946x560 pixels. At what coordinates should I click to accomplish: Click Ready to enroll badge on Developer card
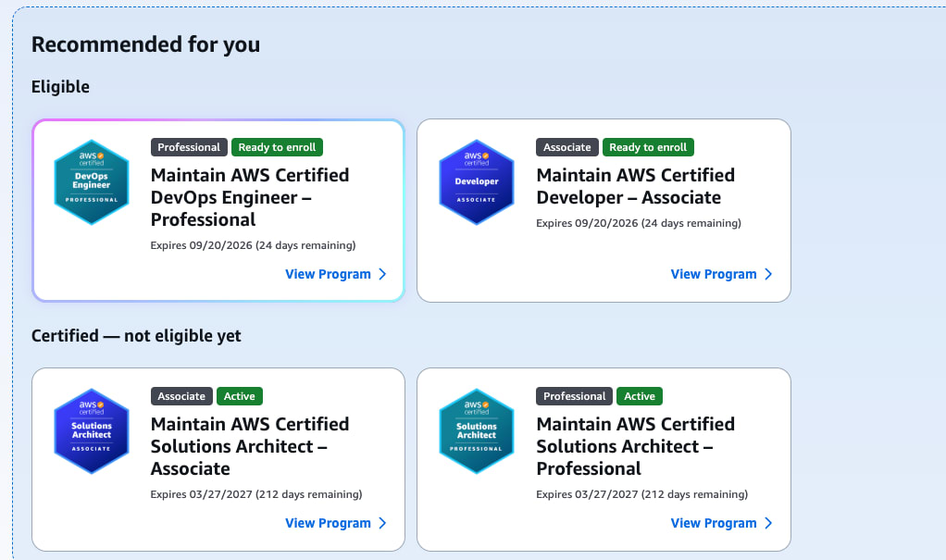coord(648,147)
